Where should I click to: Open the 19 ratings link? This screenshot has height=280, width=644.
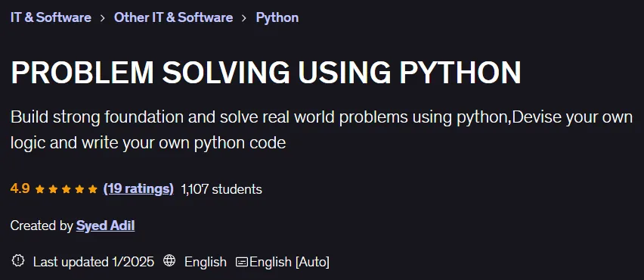[138, 188]
